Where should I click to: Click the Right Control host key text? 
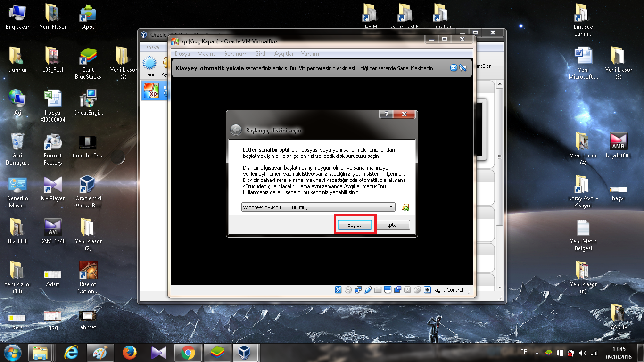(448, 290)
